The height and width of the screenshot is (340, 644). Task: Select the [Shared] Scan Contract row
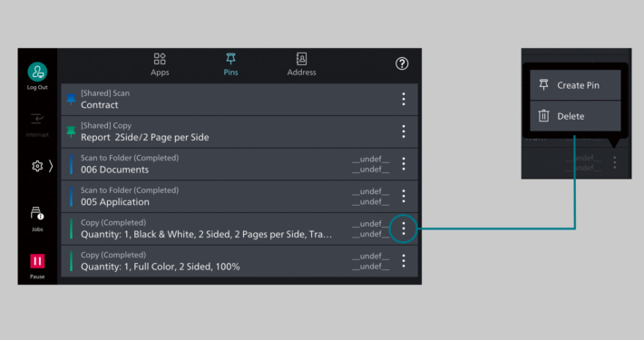239,100
